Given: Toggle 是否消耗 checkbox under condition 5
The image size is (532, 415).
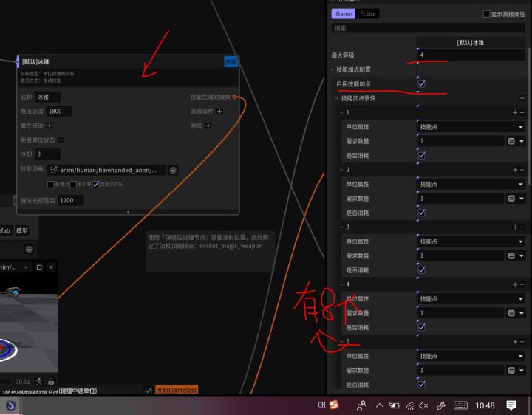Looking at the screenshot, I should pos(422,384).
